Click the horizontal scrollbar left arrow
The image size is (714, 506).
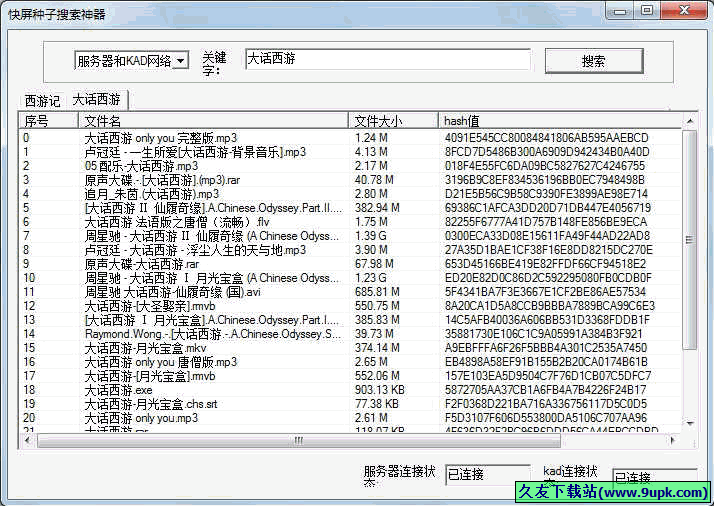(x=28, y=440)
